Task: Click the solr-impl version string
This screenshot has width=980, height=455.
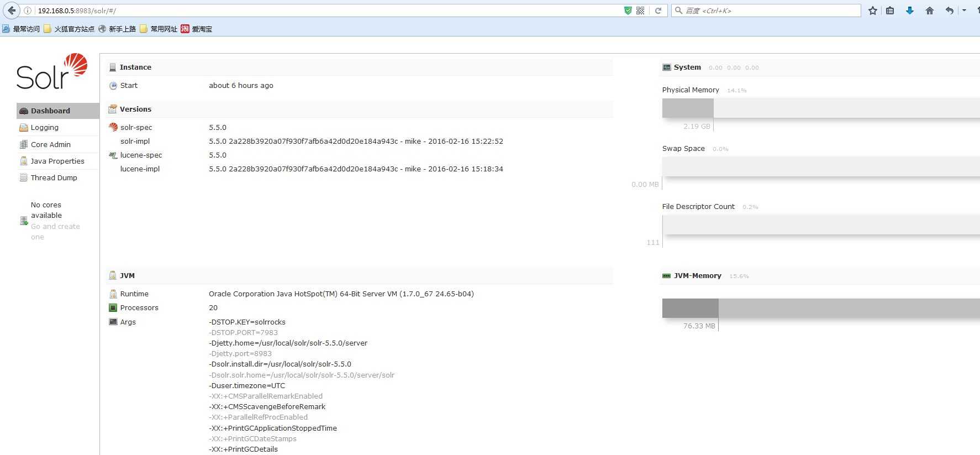Action: point(356,142)
